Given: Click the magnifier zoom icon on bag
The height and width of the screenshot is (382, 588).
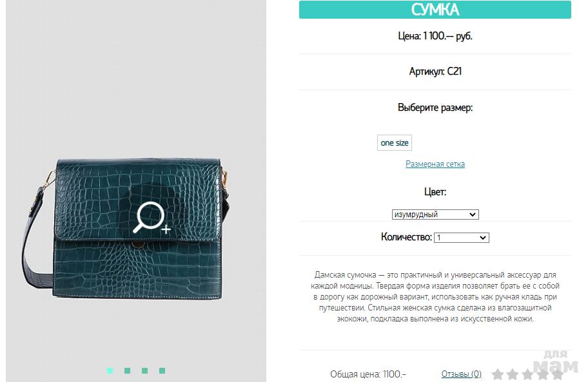Looking at the screenshot, I should coord(152,218).
